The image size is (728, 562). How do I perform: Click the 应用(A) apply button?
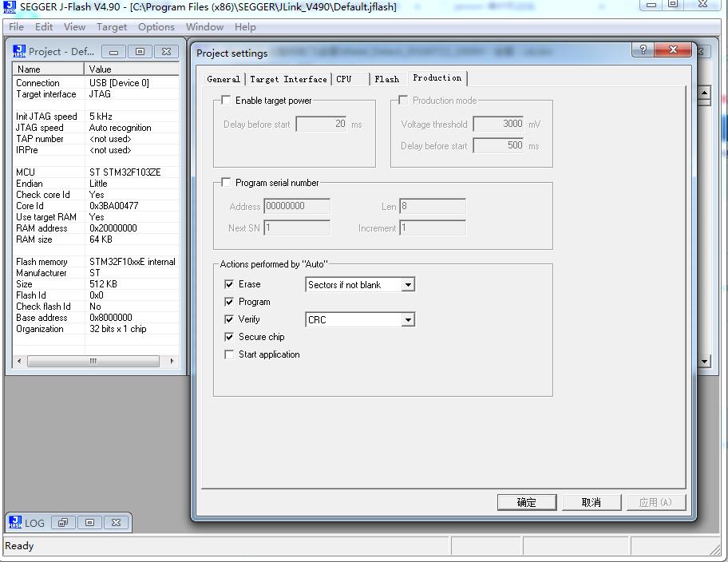(655, 502)
